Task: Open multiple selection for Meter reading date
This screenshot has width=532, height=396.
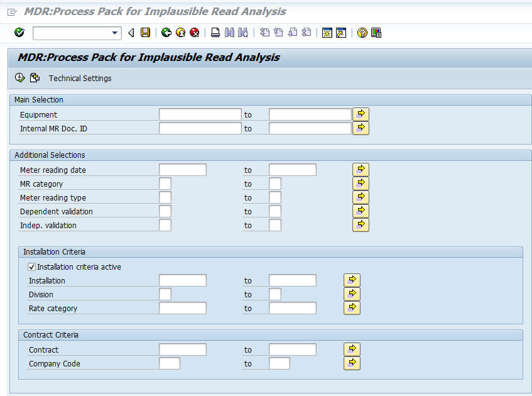Action: tap(361, 170)
